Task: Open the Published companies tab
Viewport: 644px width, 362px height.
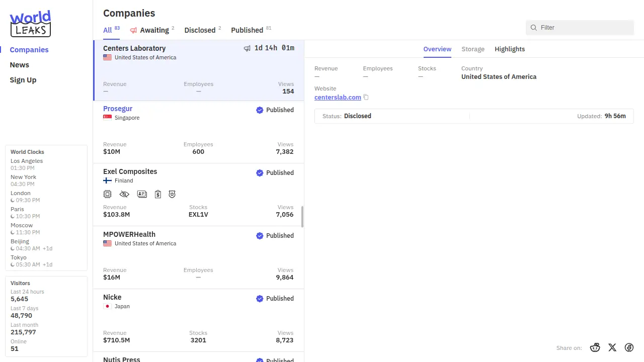Action: click(247, 30)
